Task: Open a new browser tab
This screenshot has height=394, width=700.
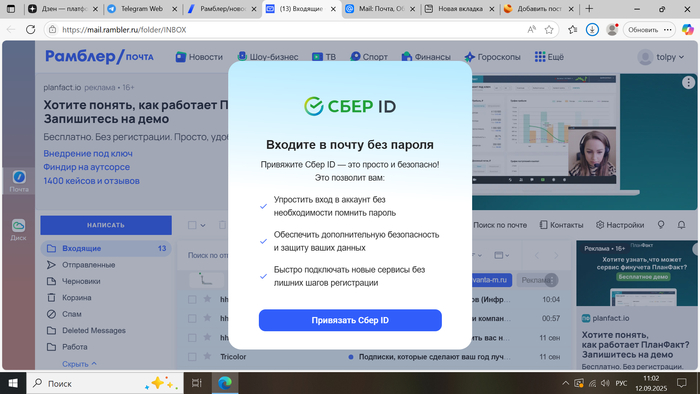Action: (589, 8)
